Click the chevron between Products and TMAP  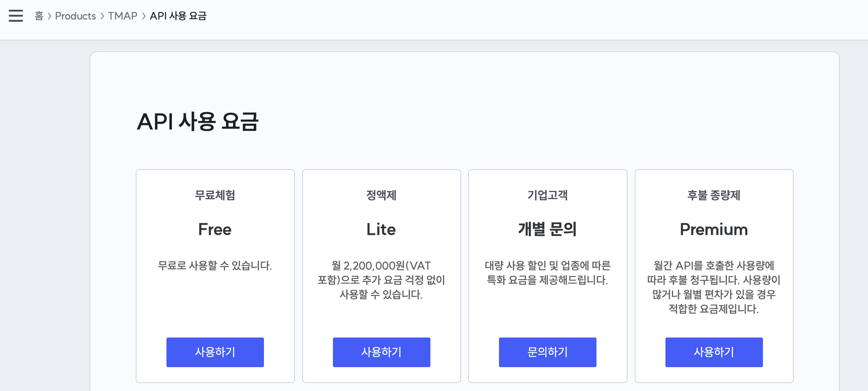click(102, 16)
